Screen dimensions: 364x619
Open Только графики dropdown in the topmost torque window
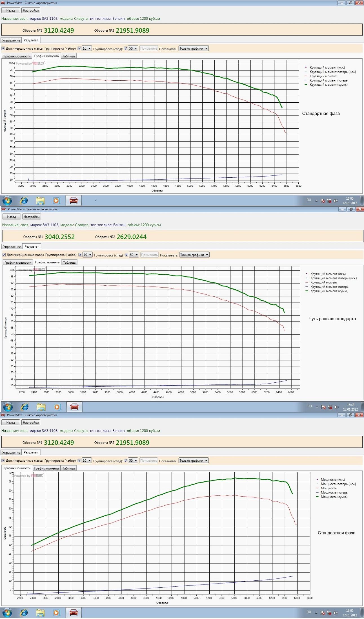coord(194,49)
